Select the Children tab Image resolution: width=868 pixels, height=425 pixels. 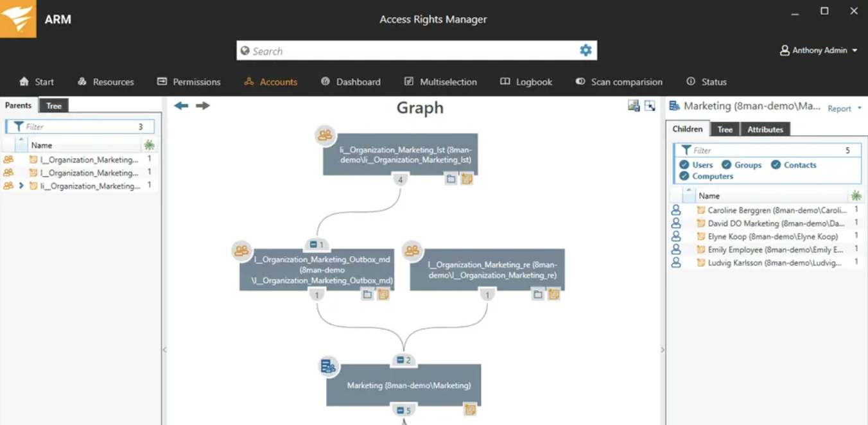point(688,129)
